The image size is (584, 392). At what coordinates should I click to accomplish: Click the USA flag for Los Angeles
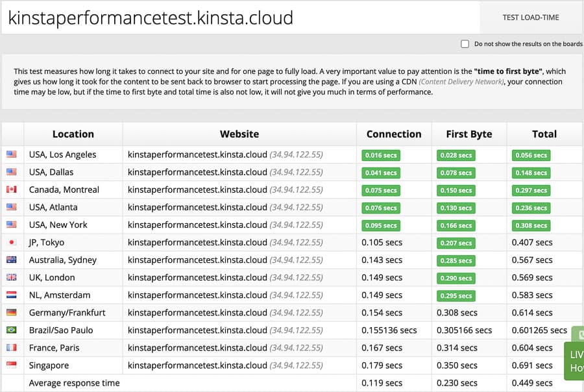pos(13,155)
